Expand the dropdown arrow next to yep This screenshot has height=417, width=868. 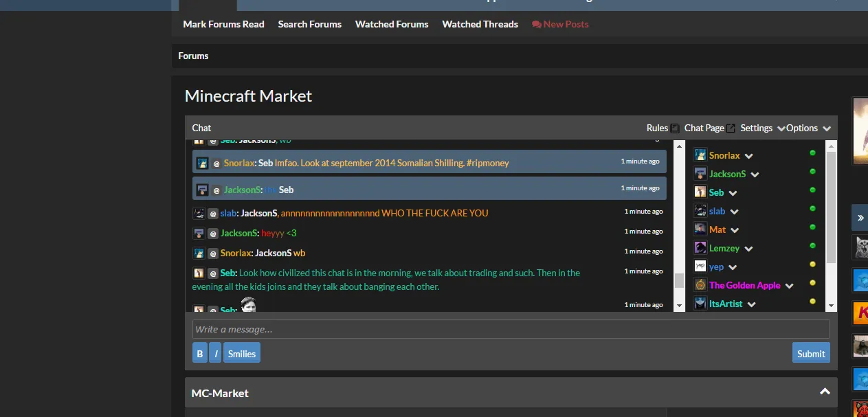tap(733, 268)
